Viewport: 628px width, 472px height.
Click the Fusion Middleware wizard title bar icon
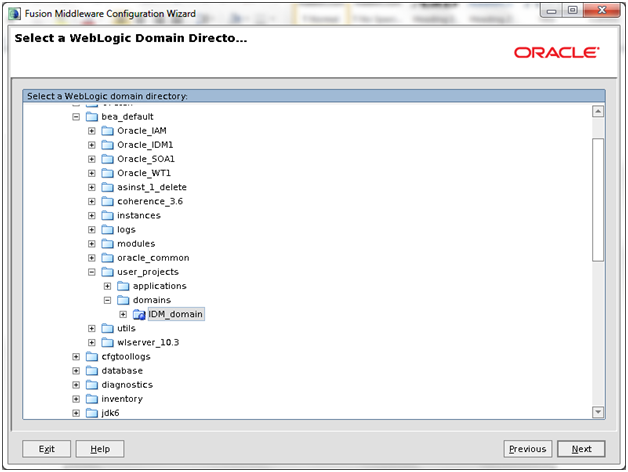click(x=14, y=14)
